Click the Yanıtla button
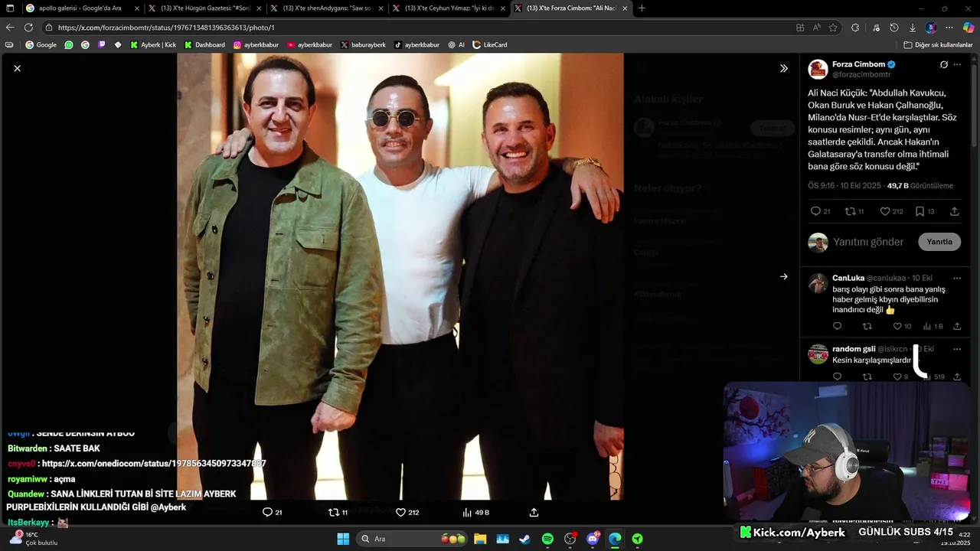 click(939, 242)
